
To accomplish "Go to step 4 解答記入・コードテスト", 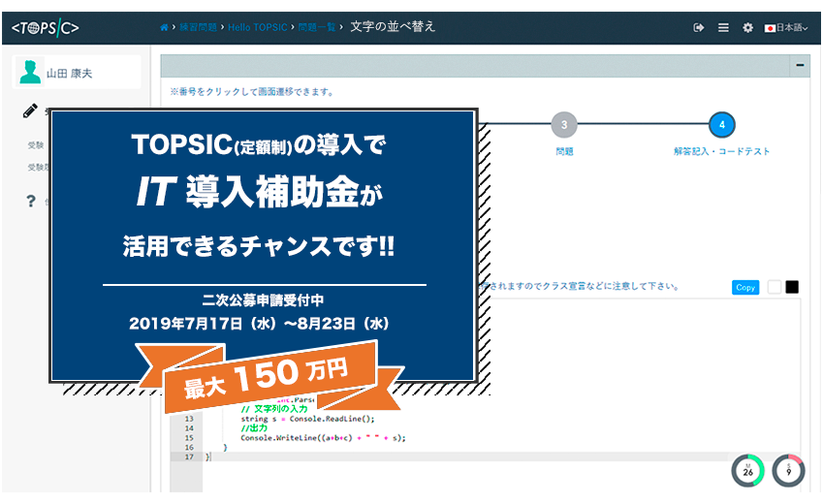I will [x=721, y=125].
